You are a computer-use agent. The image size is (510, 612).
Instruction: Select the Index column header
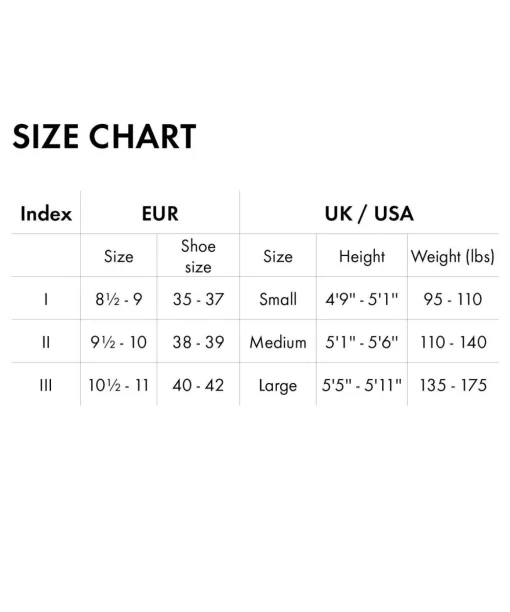point(46,213)
